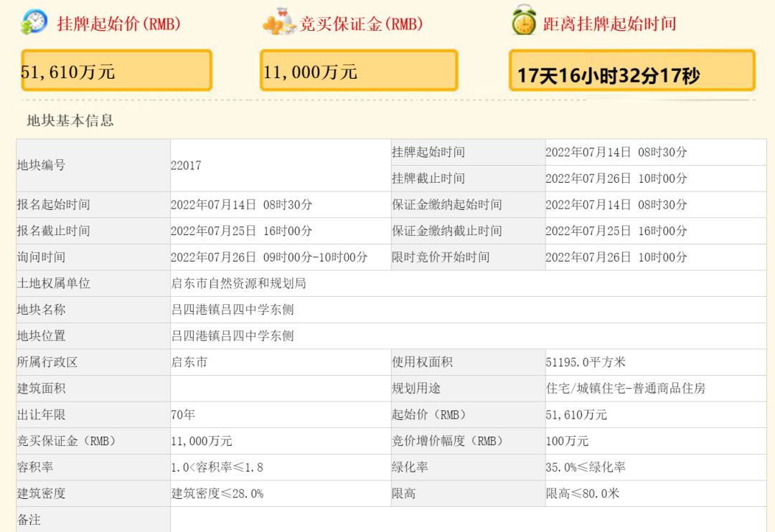Viewport: 775px width, 532px height.
Task: Click the 出让年限 label
Action: pos(41,414)
